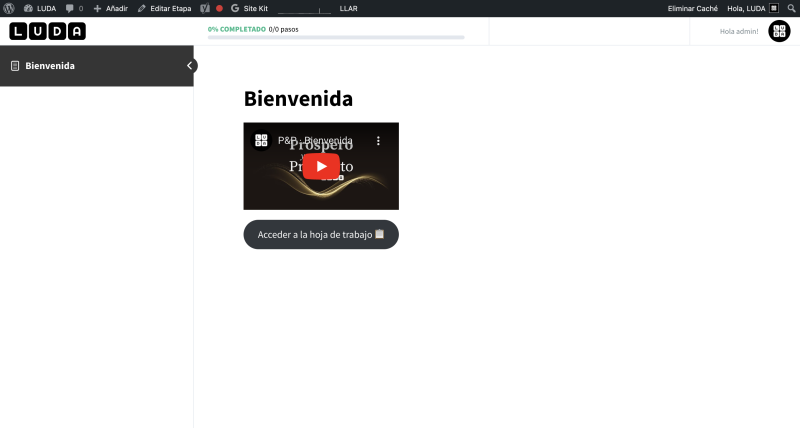Click the 0% COMPLETADO text
This screenshot has width=800, height=428.
pyautogui.click(x=237, y=29)
